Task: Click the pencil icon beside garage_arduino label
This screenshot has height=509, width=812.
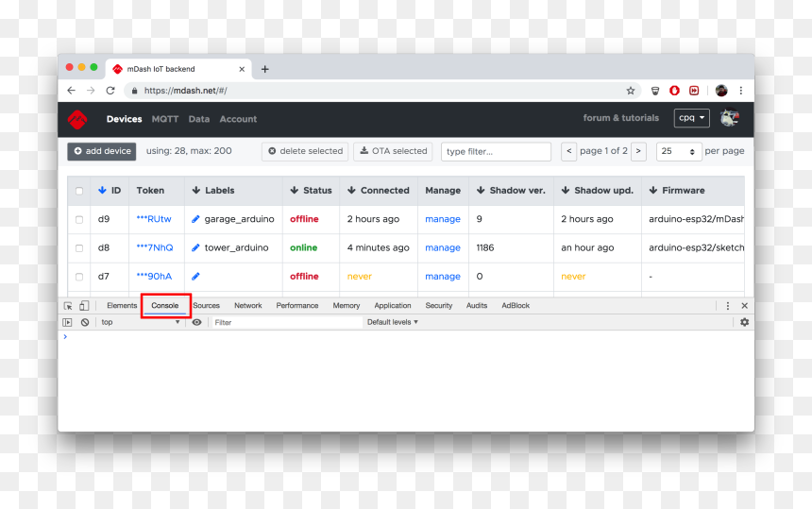Action: pyautogui.click(x=195, y=219)
